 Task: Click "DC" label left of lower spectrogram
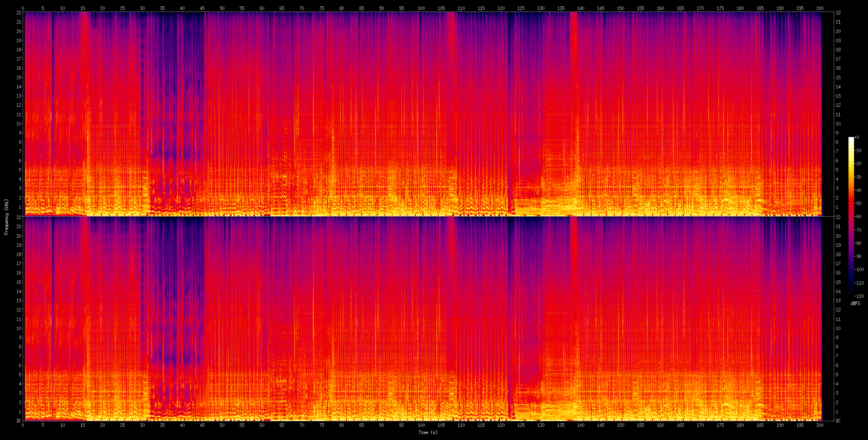point(18,421)
